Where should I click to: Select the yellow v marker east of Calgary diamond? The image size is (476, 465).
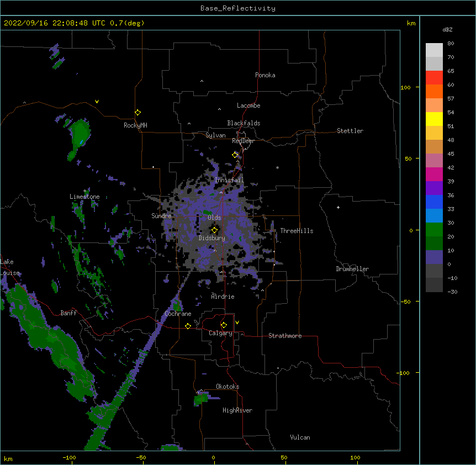point(237,323)
